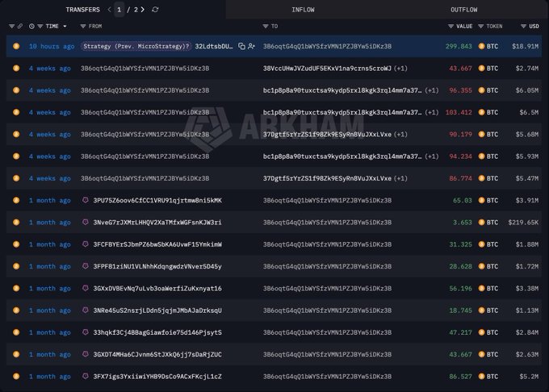This screenshot has height=392, width=549.
Task: Switch to the INFLOW tab
Action: (304, 10)
